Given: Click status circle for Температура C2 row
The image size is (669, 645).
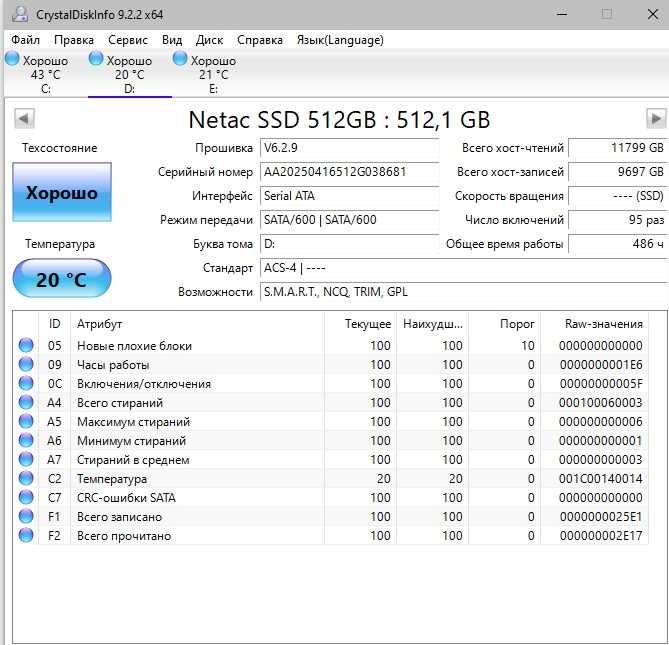Looking at the screenshot, I should click(26, 478).
